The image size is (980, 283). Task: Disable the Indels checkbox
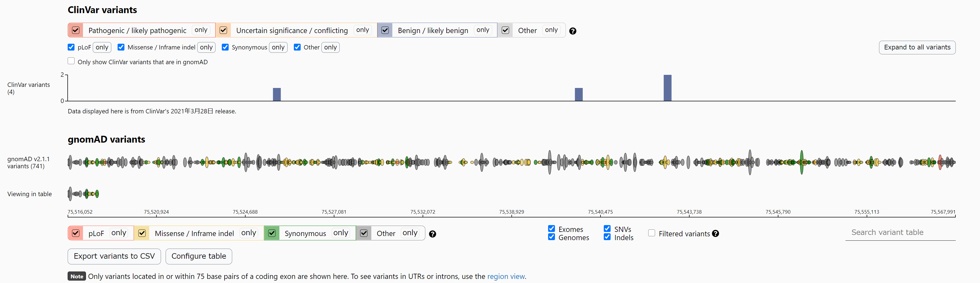coord(607,237)
